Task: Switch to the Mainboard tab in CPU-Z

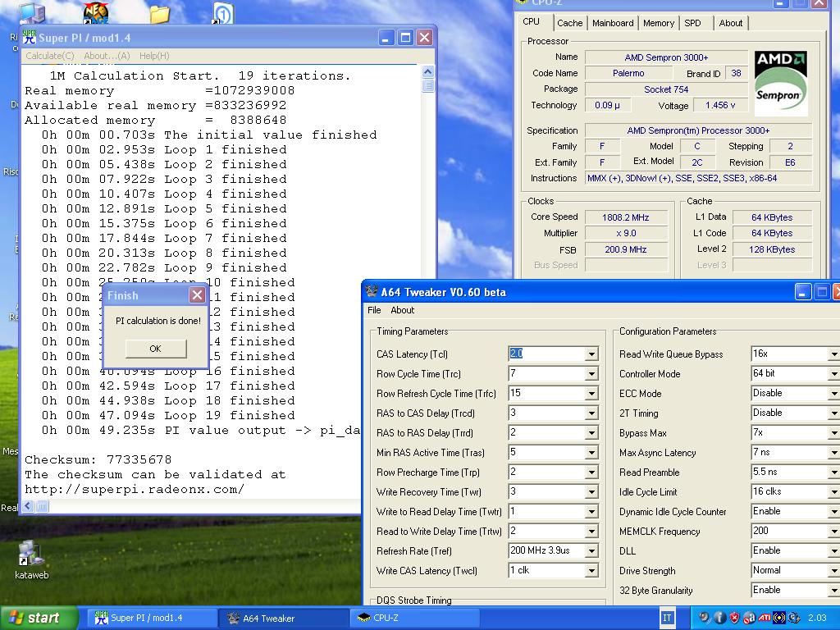Action: (x=613, y=23)
